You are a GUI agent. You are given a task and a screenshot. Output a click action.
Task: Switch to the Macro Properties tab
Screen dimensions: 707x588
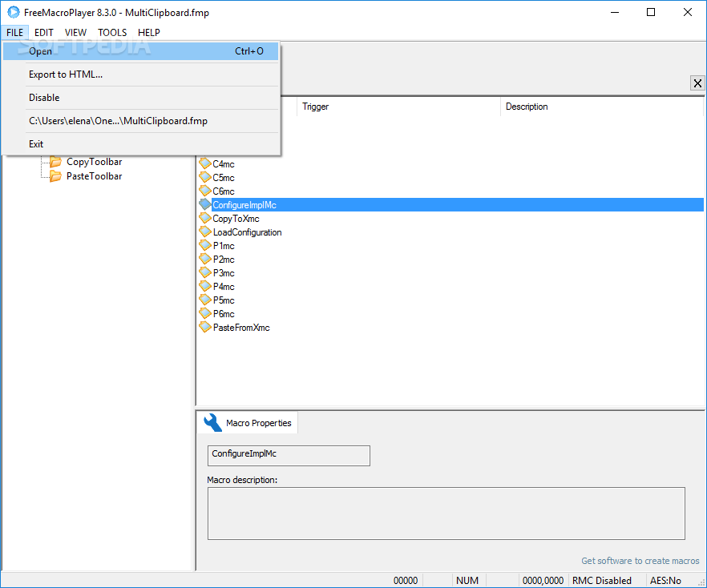tap(248, 423)
